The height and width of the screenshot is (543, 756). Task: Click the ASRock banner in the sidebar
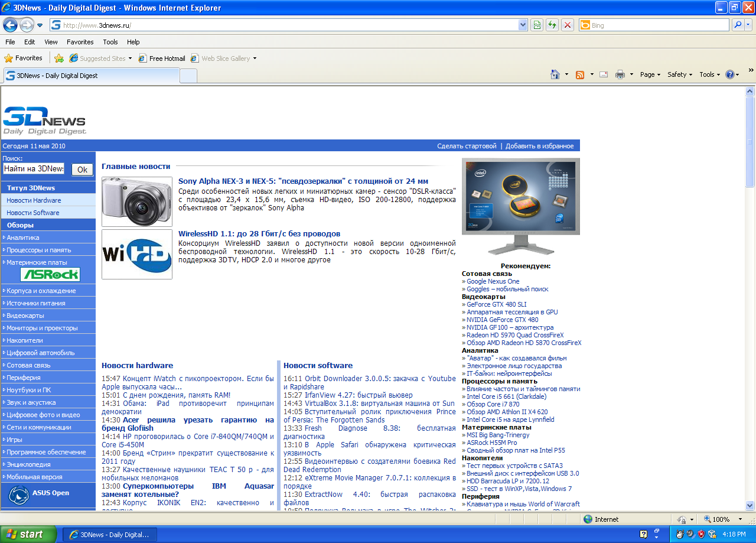[x=50, y=274]
